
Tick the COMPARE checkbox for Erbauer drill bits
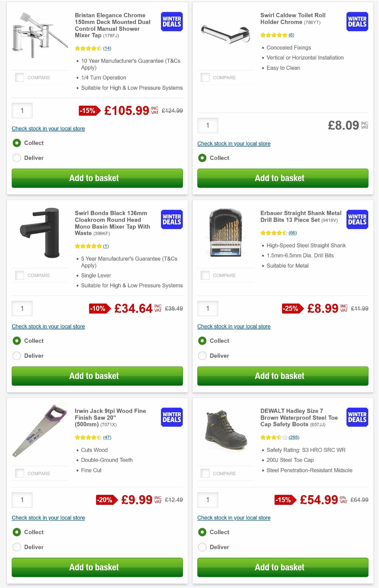pos(205,275)
